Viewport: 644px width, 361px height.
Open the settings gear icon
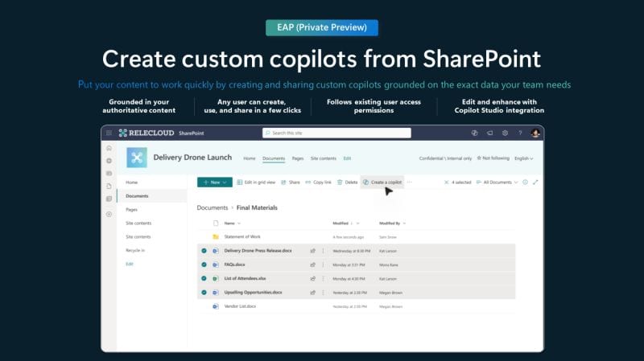click(x=505, y=133)
